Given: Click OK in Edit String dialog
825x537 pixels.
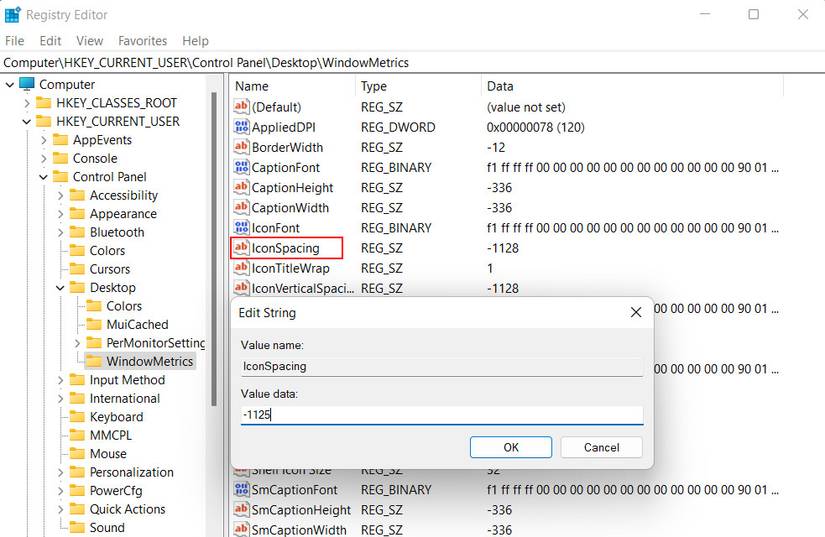Looking at the screenshot, I should [511, 447].
